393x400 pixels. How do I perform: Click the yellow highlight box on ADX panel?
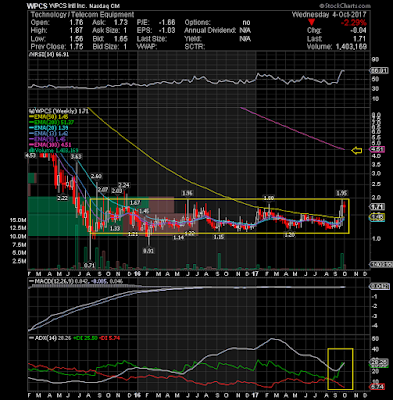[x=340, y=369]
